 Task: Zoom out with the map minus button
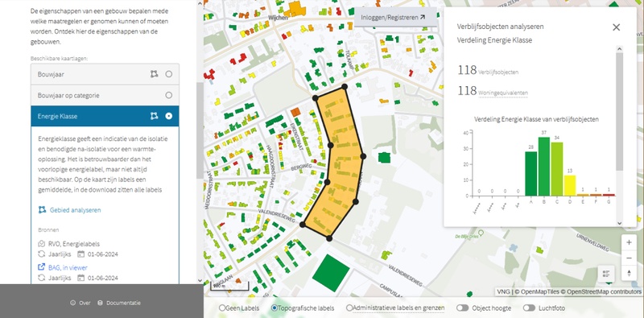pos(629,258)
